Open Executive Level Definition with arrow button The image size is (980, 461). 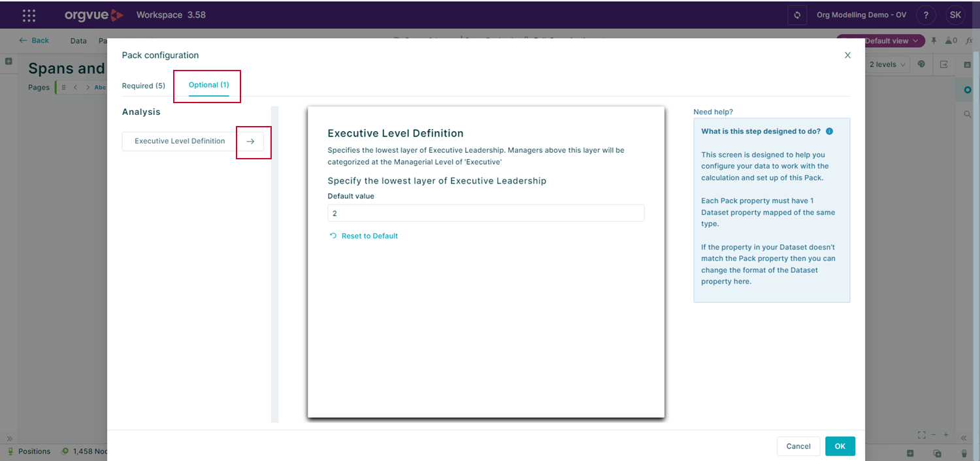[250, 141]
